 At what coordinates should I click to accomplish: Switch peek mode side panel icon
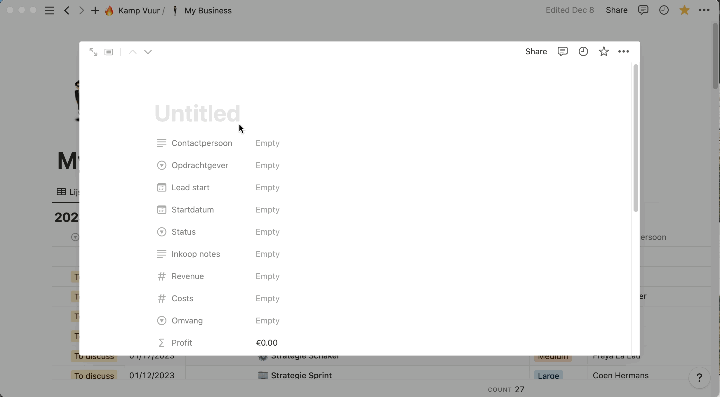click(109, 52)
